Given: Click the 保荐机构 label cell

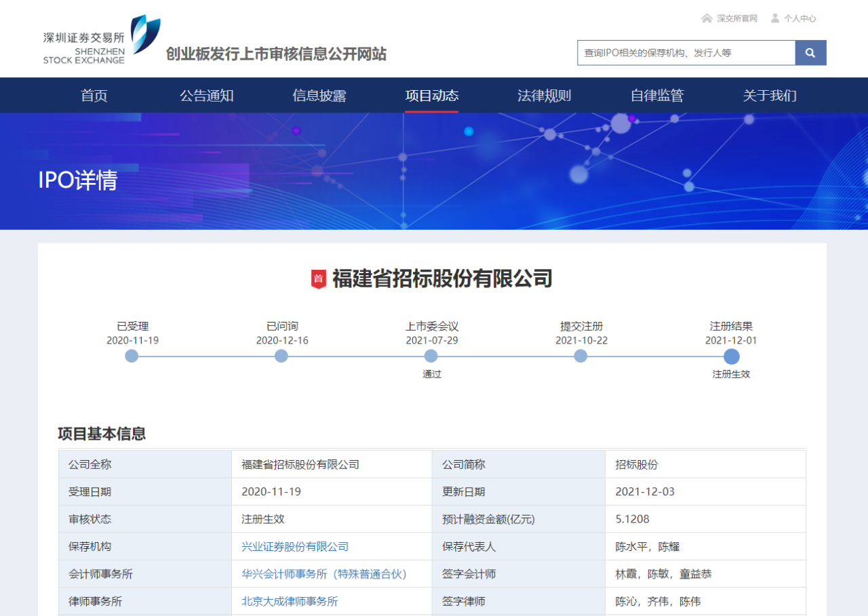Looking at the screenshot, I should point(145,547).
